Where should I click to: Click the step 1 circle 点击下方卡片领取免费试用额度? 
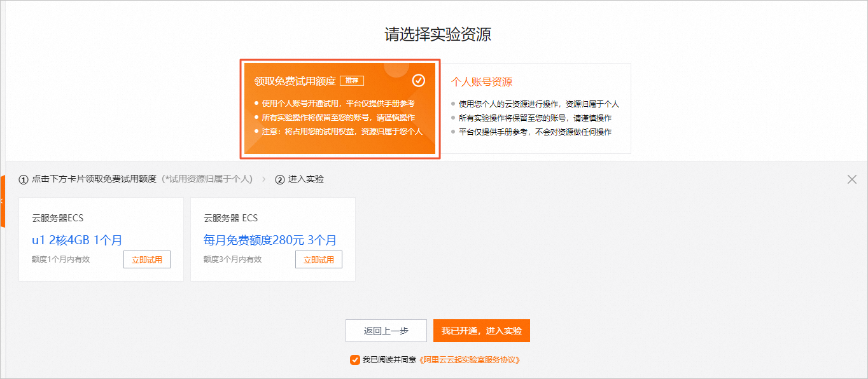click(x=24, y=180)
